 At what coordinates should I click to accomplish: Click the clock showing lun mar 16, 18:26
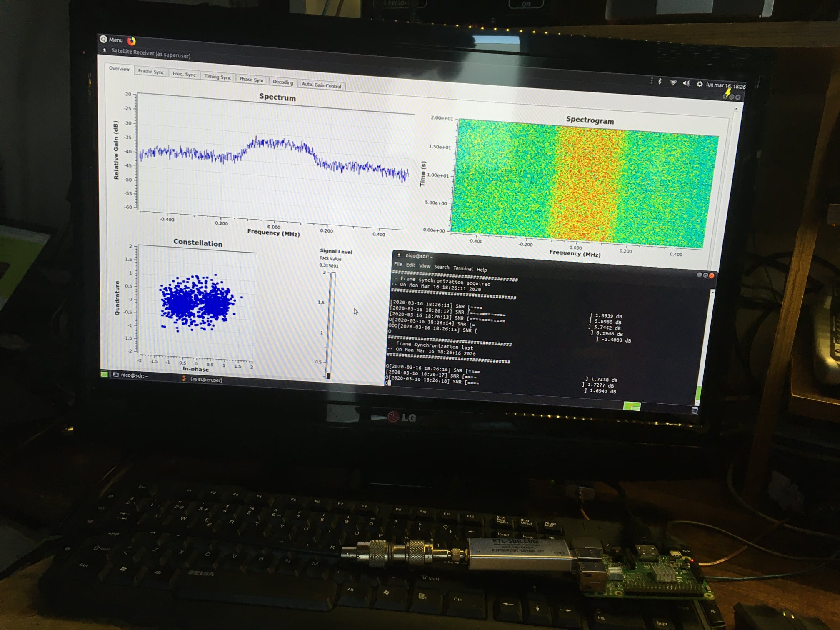(x=726, y=86)
